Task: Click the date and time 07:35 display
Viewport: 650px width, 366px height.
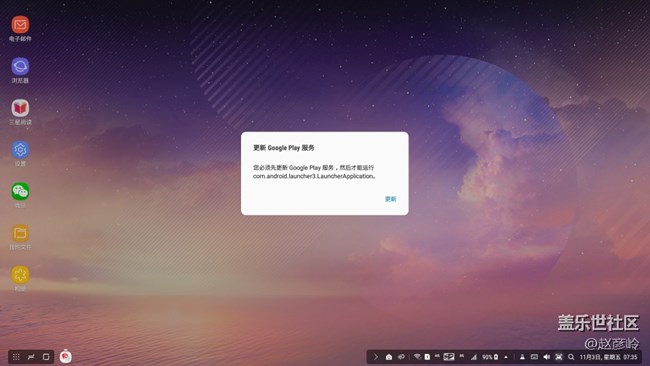Action: point(608,357)
